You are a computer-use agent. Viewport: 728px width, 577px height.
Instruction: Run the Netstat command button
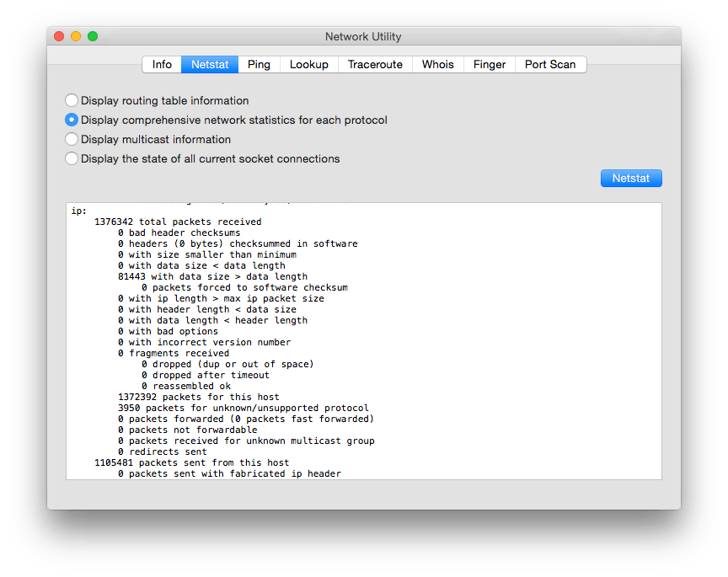click(631, 178)
